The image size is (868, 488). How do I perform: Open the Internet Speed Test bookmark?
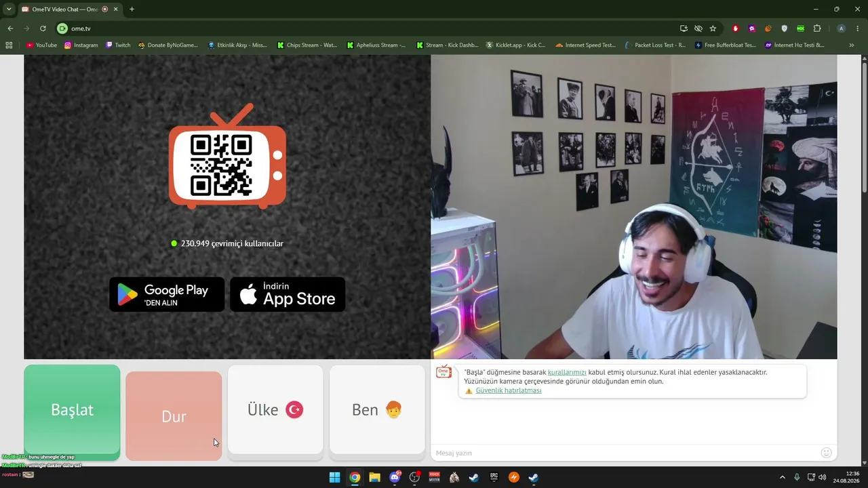[585, 45]
